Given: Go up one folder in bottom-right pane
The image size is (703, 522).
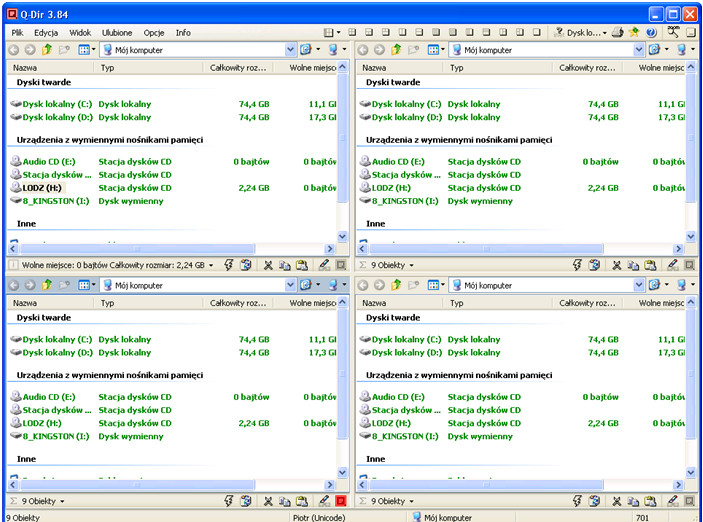Looking at the screenshot, I should pos(396,285).
